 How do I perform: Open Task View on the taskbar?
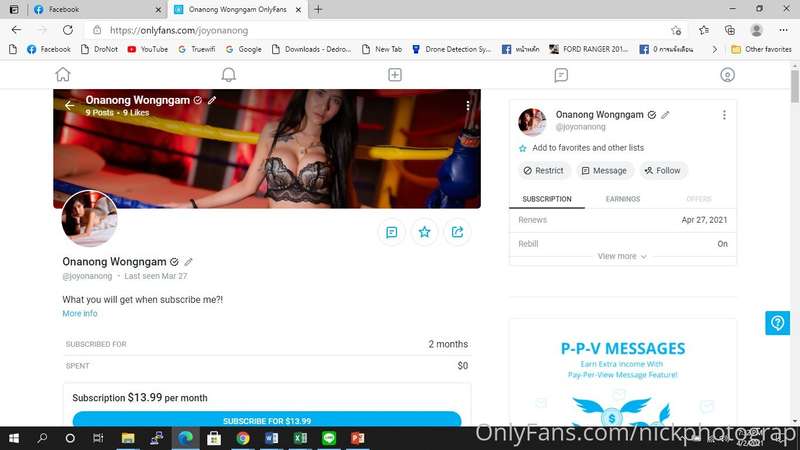point(98,438)
